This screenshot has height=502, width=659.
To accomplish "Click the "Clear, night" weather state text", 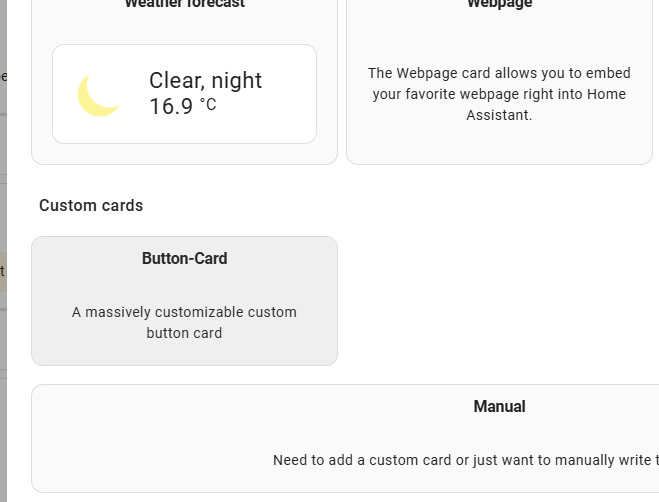I will click(206, 80).
